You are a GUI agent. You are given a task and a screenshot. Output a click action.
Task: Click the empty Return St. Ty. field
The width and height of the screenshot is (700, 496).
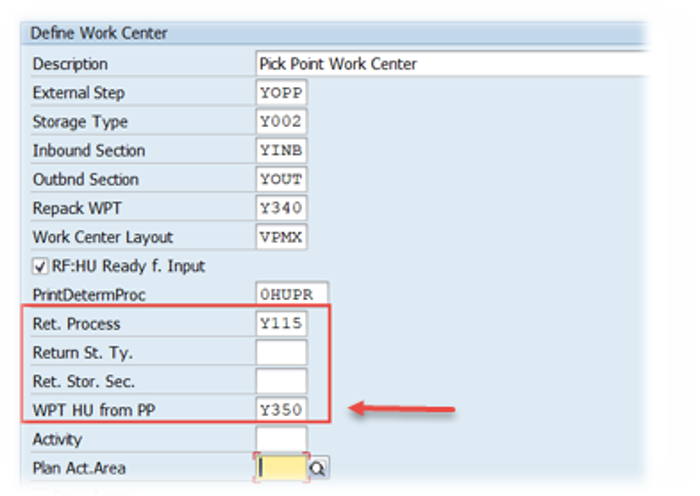tap(281, 353)
